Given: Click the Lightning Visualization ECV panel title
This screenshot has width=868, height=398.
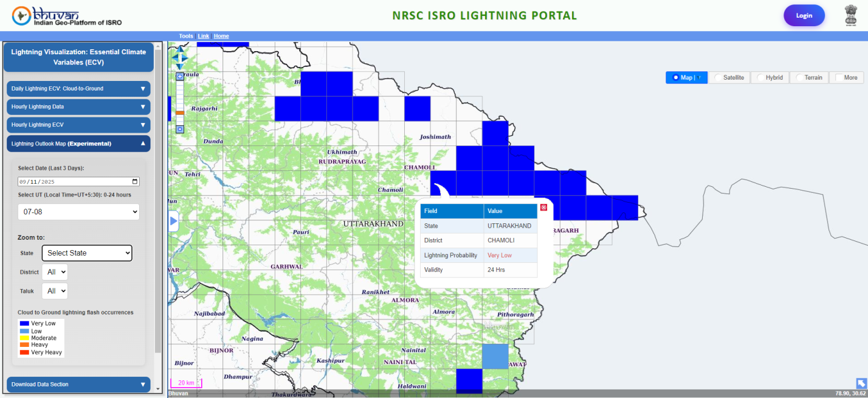Looking at the screenshot, I should click(78, 57).
